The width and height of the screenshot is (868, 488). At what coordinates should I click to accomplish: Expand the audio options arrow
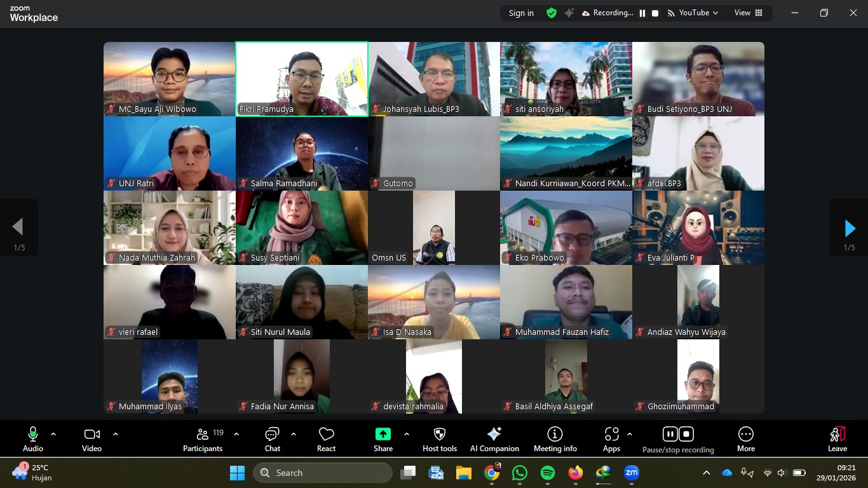point(53,435)
